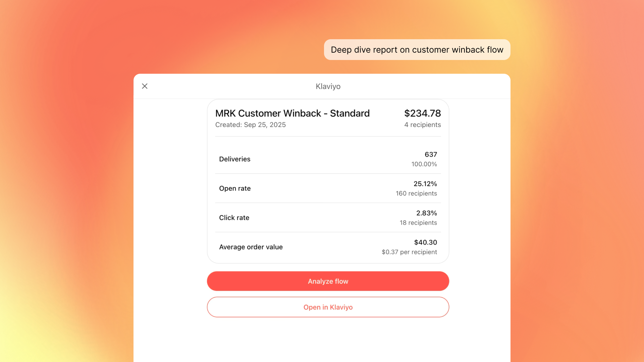Open the flow in Klaviyo

coord(328,307)
